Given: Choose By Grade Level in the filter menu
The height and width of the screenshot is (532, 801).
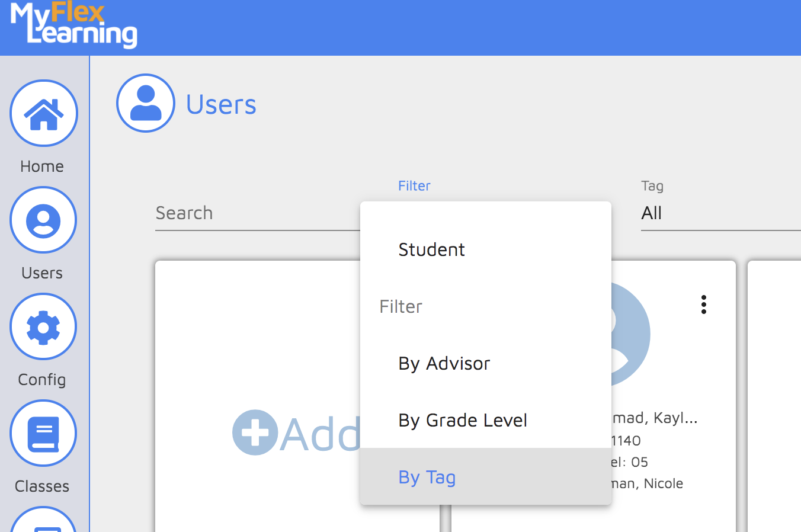Looking at the screenshot, I should click(463, 420).
